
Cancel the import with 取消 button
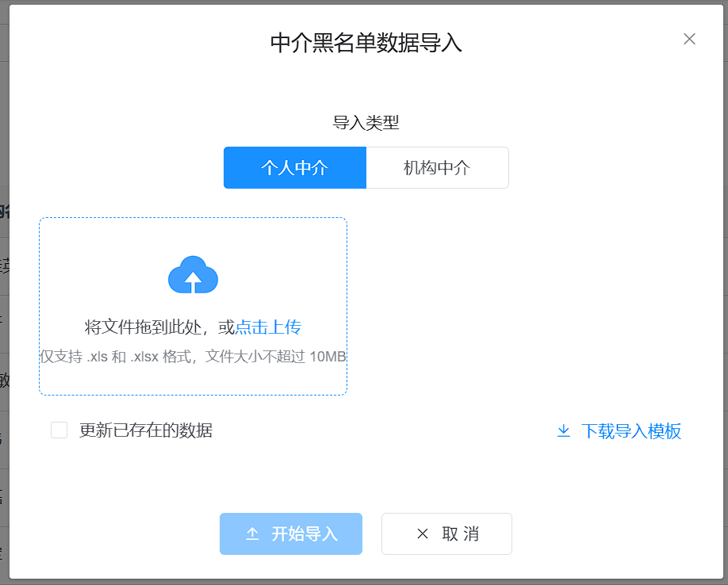[x=446, y=534]
